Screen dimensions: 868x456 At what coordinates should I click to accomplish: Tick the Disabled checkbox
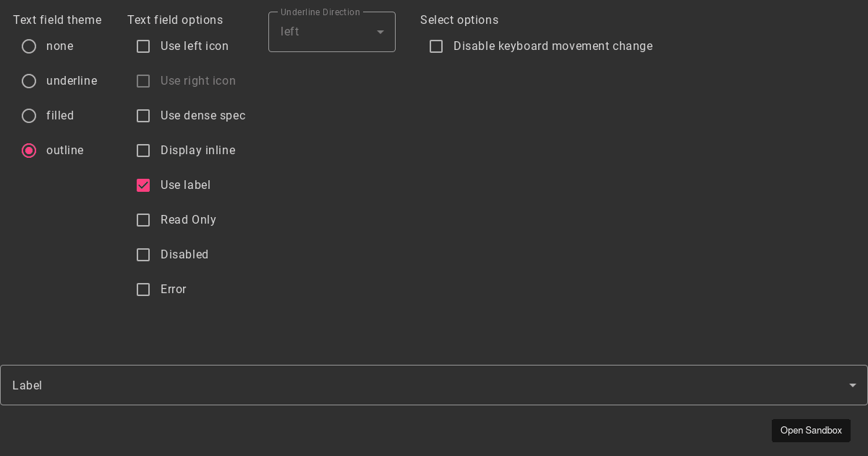(x=143, y=255)
